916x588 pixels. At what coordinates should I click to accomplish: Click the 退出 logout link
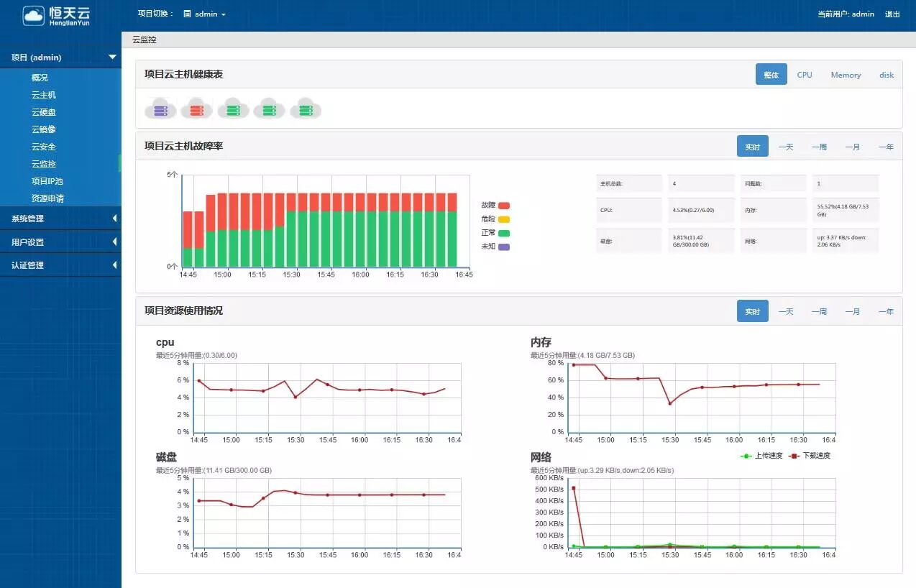tap(892, 14)
